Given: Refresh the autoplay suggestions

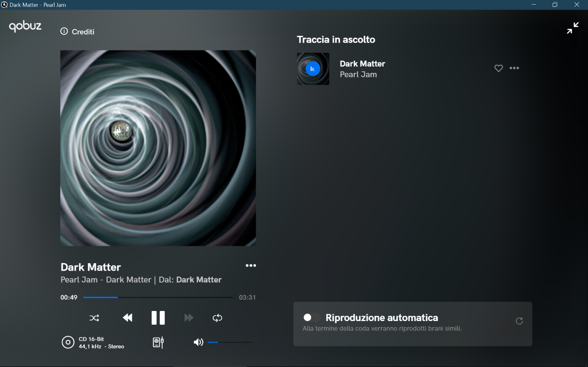Looking at the screenshot, I should point(519,321).
